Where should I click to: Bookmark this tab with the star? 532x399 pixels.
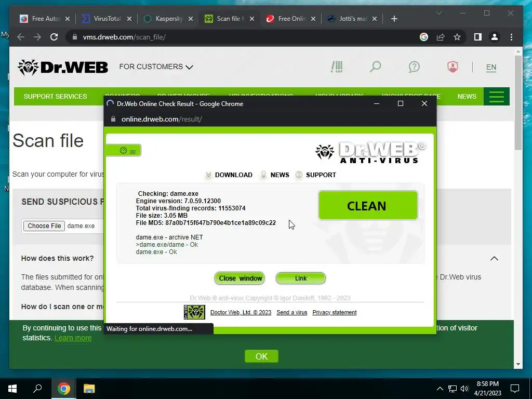click(x=457, y=37)
